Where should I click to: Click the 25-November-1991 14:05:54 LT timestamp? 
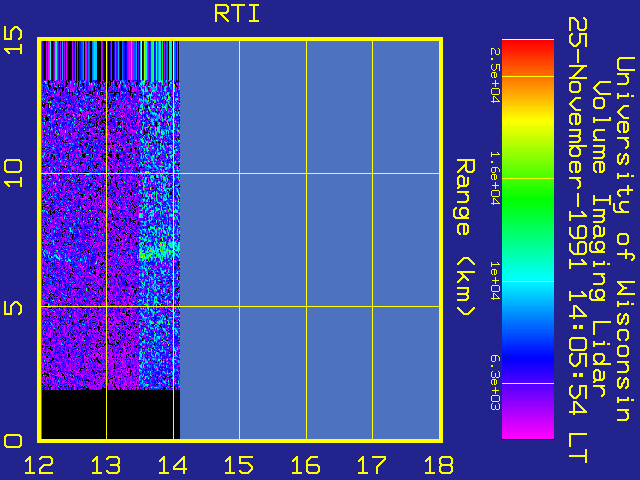point(578,240)
